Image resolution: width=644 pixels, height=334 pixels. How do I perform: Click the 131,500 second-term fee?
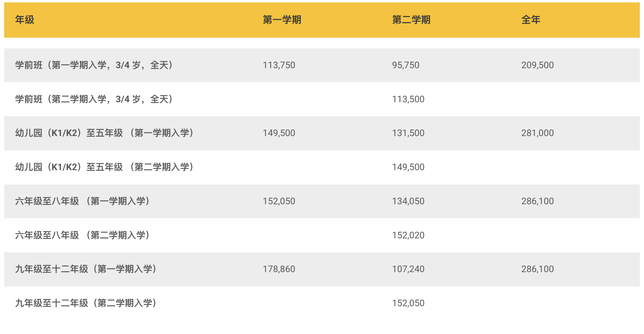tap(408, 133)
